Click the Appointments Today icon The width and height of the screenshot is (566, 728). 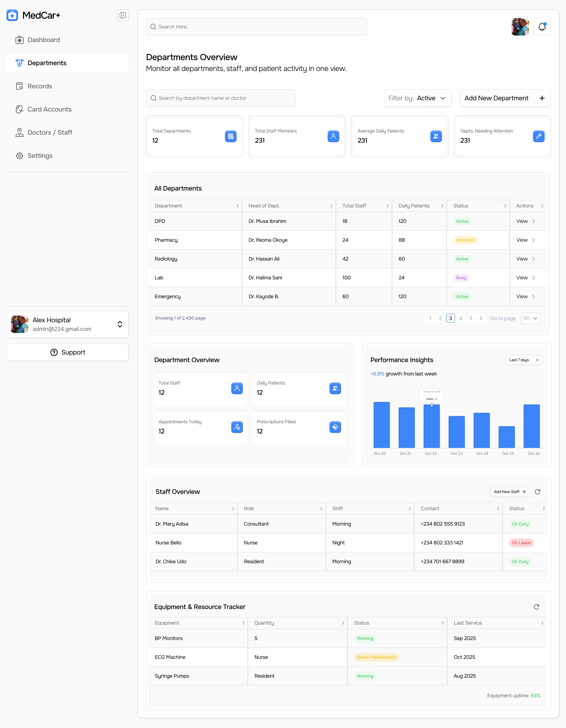tap(237, 427)
